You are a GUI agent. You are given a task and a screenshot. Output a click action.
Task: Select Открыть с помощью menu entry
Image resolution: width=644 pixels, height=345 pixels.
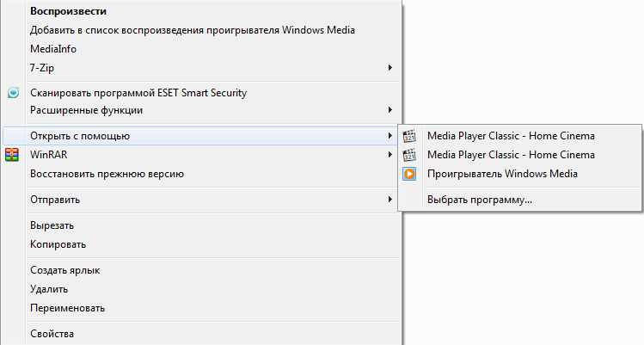201,136
